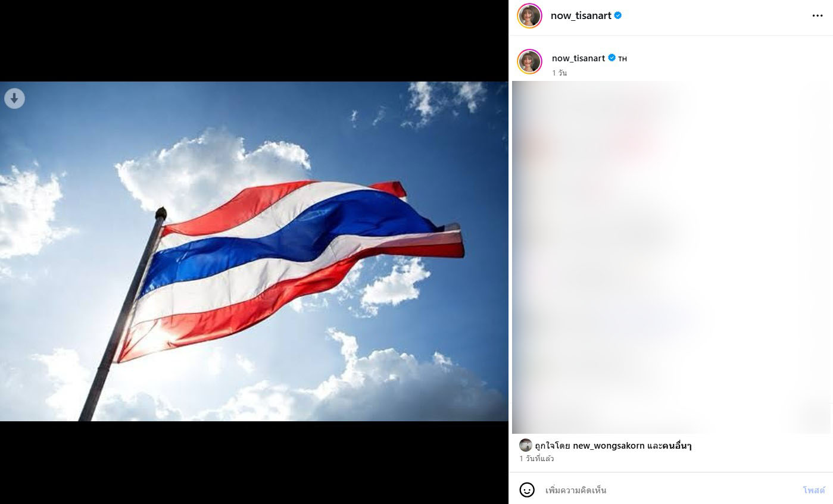Open now_tisanart username link above caption
Viewport: 833px width, 504px height.
point(578,58)
